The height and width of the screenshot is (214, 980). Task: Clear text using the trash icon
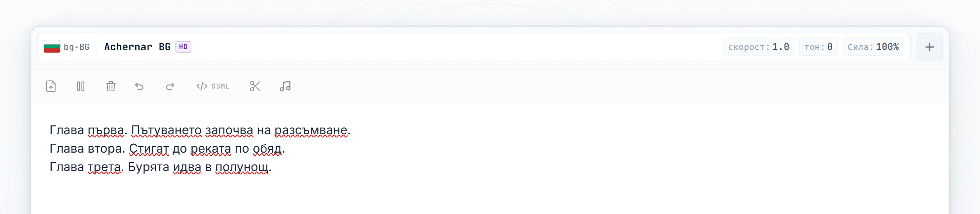[111, 86]
